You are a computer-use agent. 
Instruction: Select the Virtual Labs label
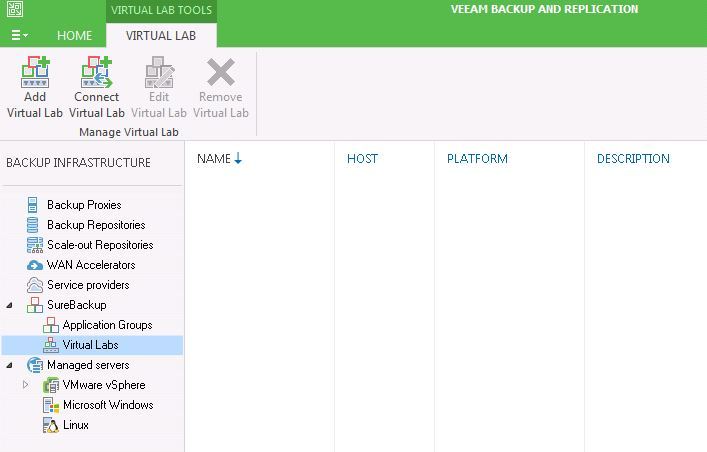pyautogui.click(x=91, y=345)
